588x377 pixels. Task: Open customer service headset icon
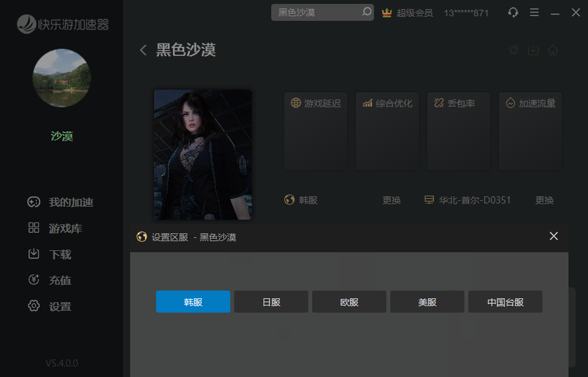tap(513, 12)
